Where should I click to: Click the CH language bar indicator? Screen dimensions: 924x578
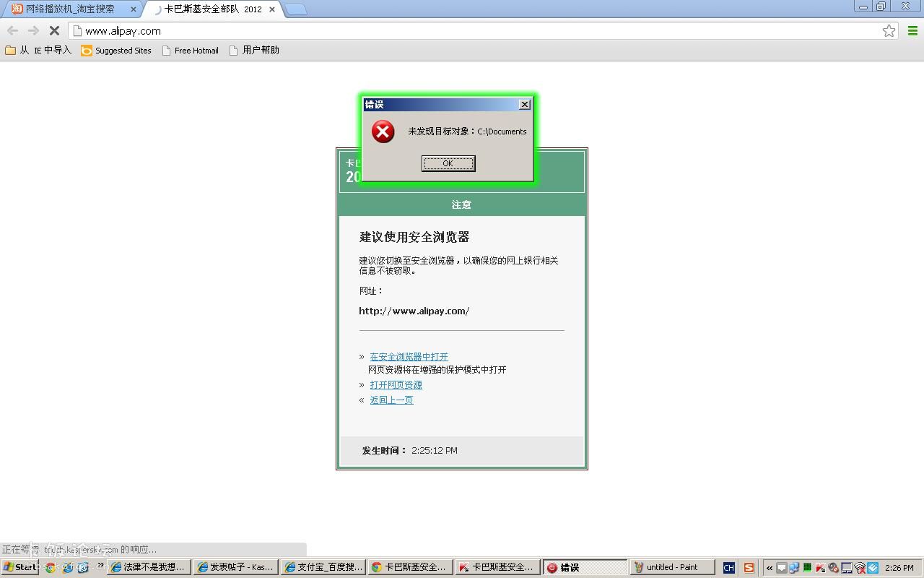pos(728,568)
